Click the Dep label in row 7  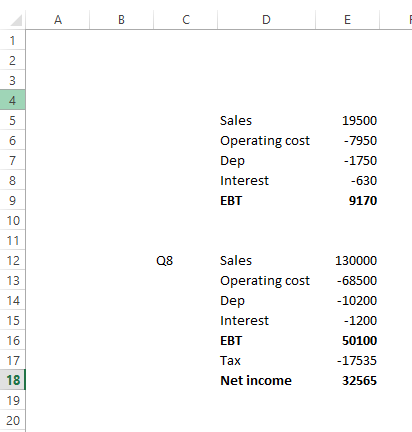(232, 161)
